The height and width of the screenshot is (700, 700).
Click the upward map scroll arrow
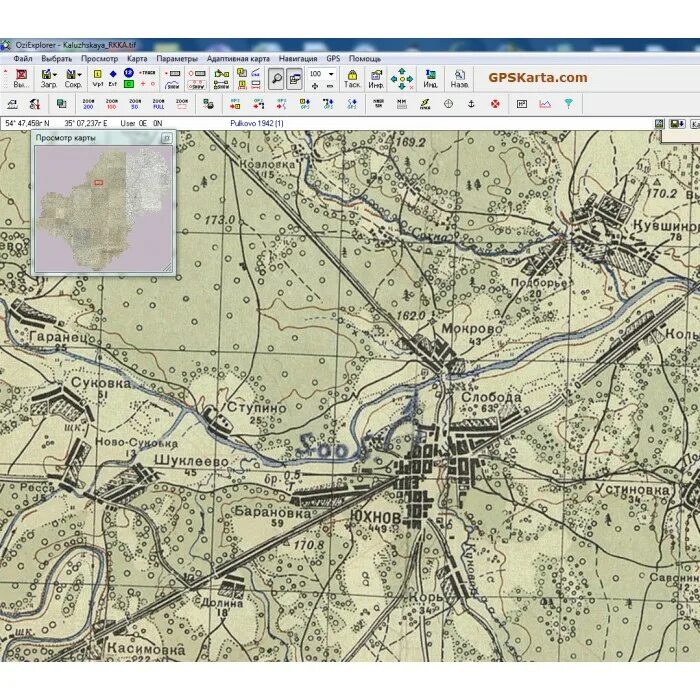pos(402,71)
